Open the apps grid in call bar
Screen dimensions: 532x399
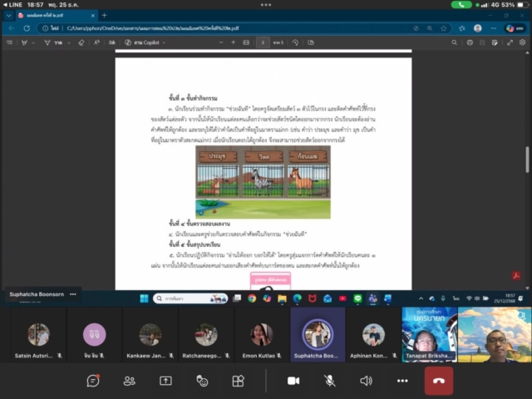coord(239,381)
